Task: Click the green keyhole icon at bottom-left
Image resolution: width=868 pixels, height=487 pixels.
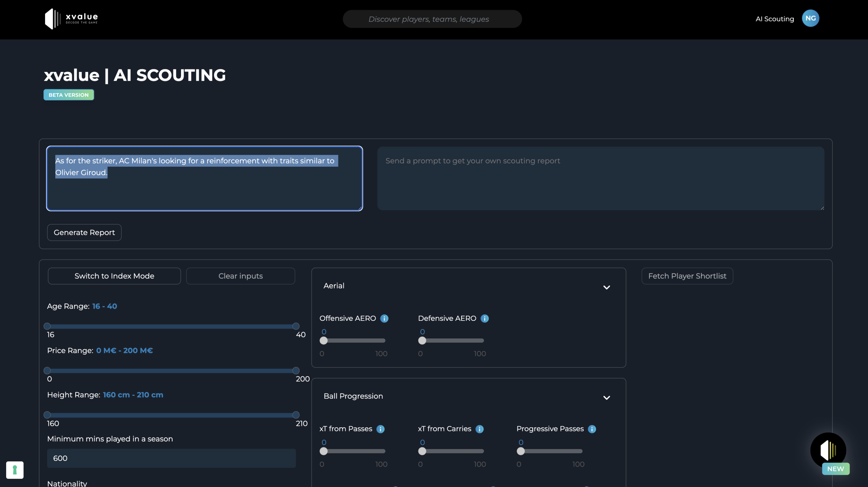Action: (x=15, y=470)
